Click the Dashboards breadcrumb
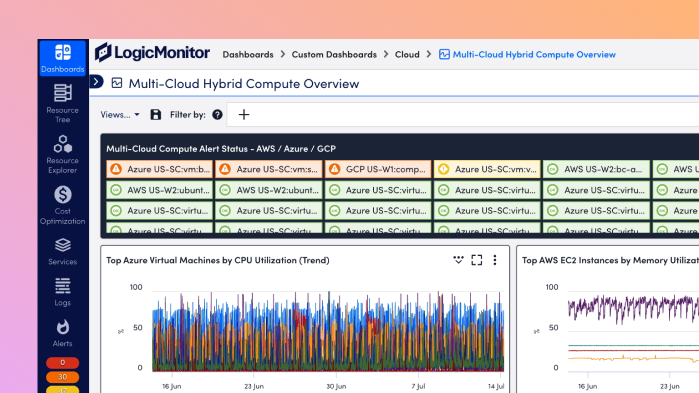 (248, 54)
